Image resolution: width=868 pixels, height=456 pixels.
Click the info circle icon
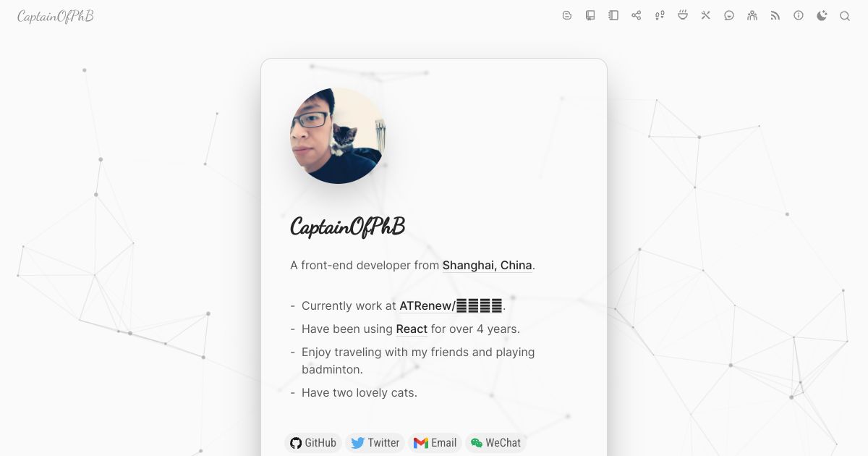(x=799, y=15)
